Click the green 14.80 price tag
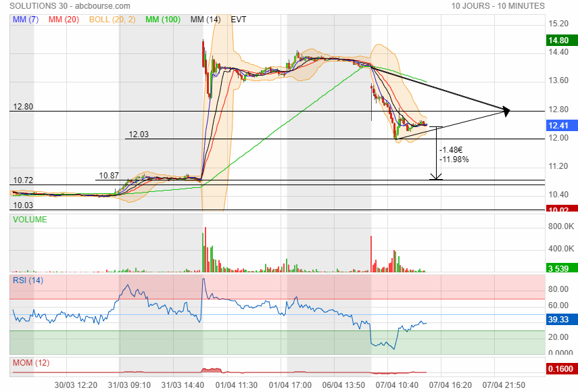Viewport: 578px width, 392px height. tap(562, 40)
